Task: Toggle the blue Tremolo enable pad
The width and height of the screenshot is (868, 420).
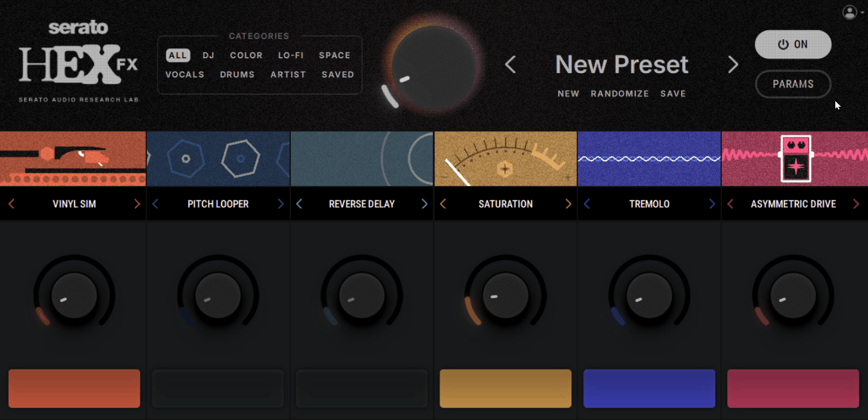Action: (649, 389)
